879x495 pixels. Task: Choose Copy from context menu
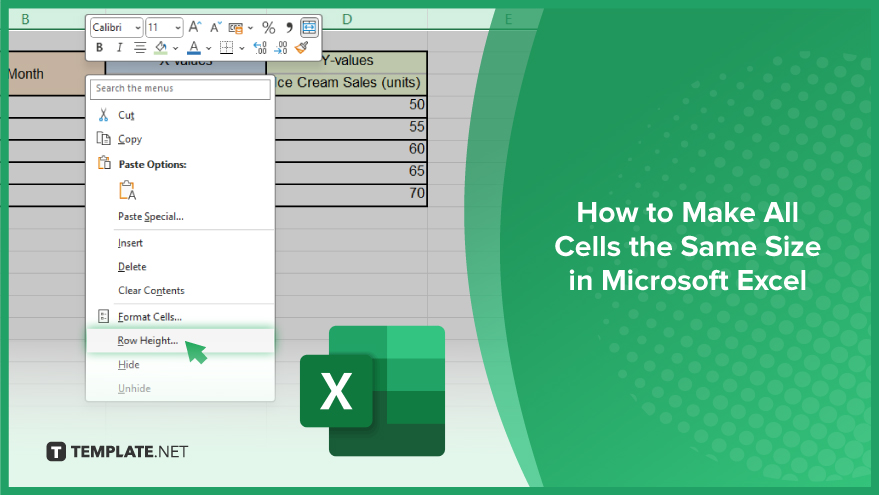coord(180,139)
